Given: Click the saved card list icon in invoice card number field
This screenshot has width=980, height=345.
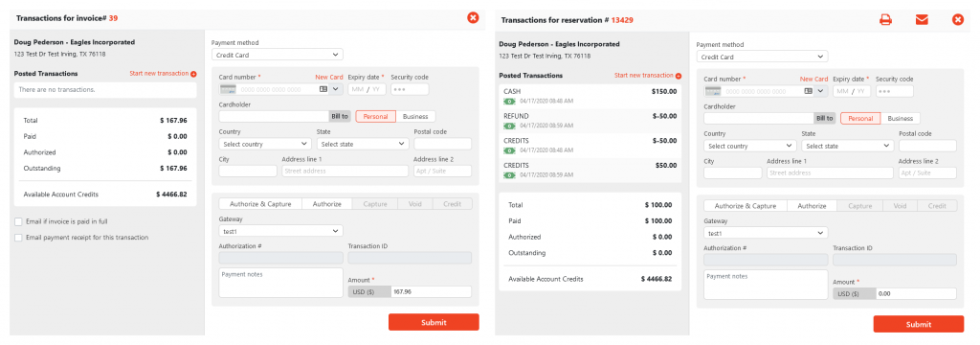Looking at the screenshot, I should [x=323, y=89].
